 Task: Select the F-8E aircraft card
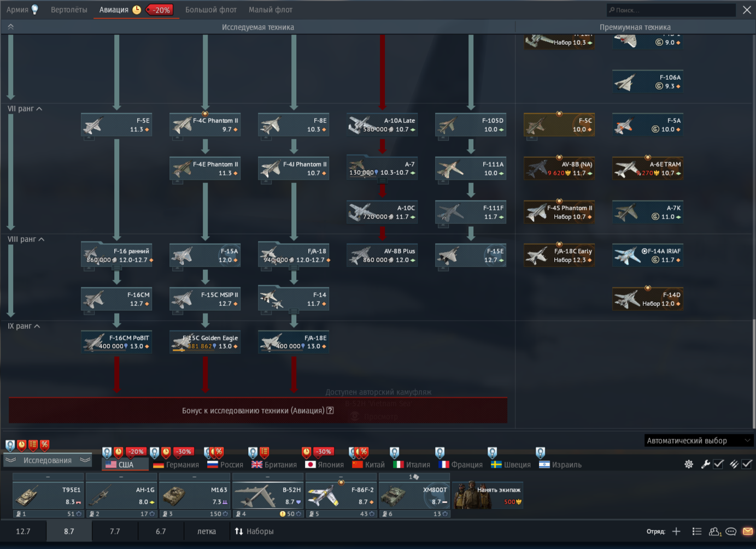point(294,125)
